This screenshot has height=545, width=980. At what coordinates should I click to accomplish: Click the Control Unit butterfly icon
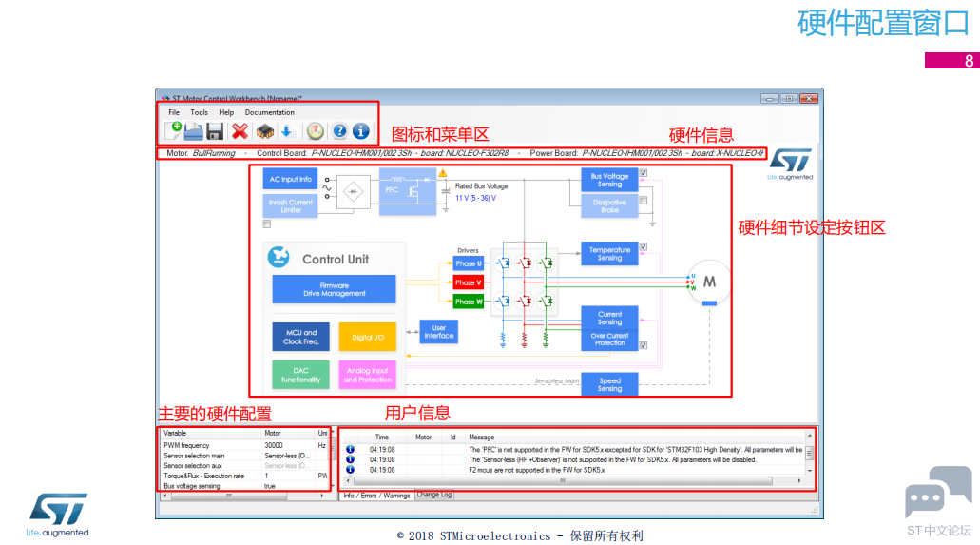[279, 257]
